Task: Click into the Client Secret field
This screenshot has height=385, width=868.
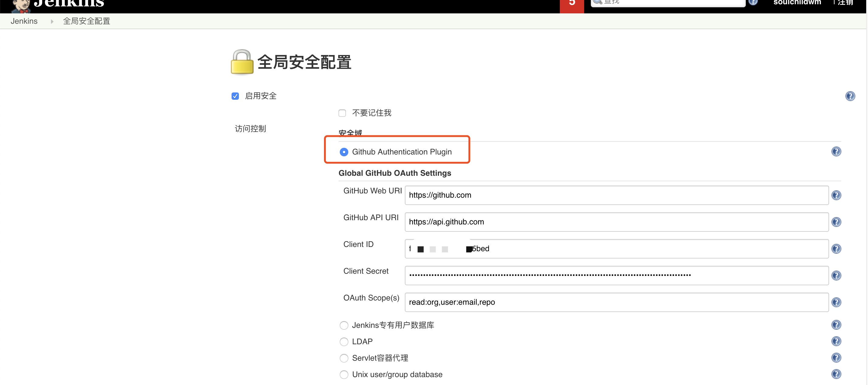Action: tap(616, 276)
